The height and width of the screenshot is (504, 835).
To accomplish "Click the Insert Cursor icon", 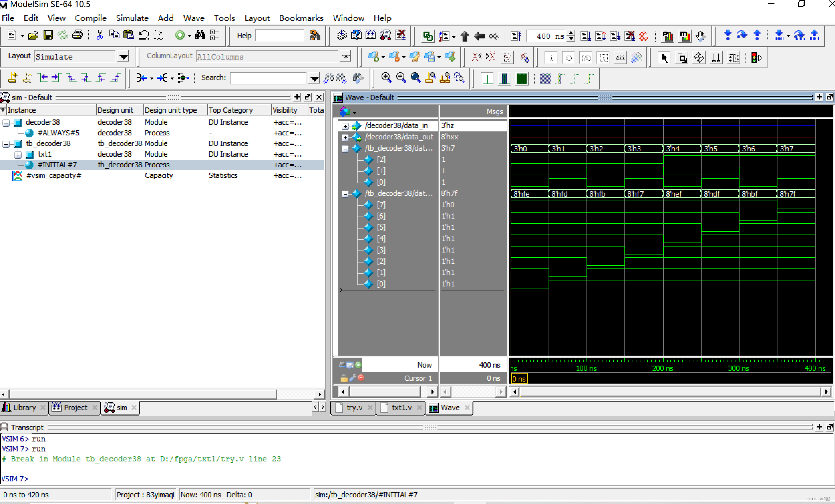I will coord(12,78).
